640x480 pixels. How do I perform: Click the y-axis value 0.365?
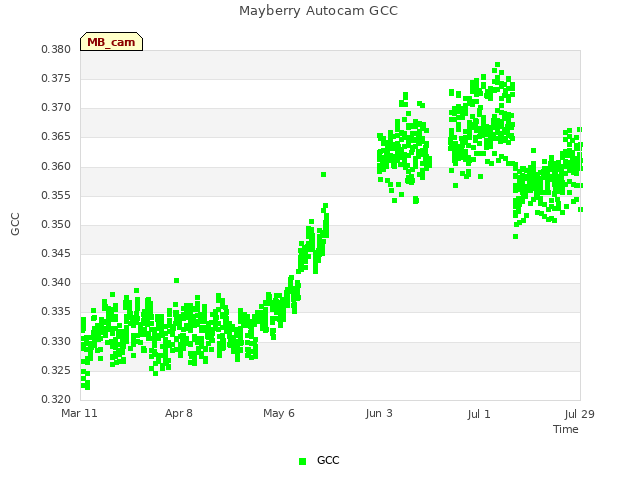coord(56,137)
